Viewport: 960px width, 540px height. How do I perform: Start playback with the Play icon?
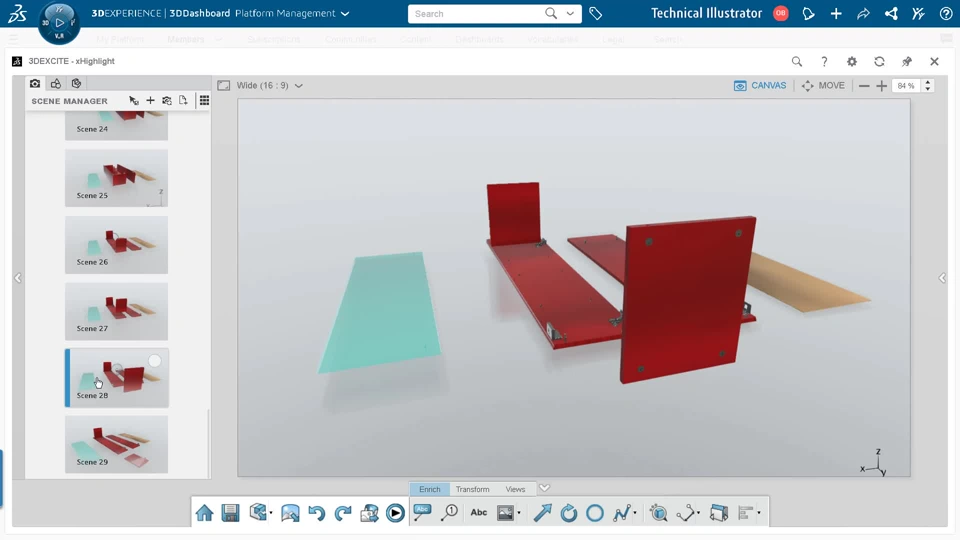coord(396,513)
